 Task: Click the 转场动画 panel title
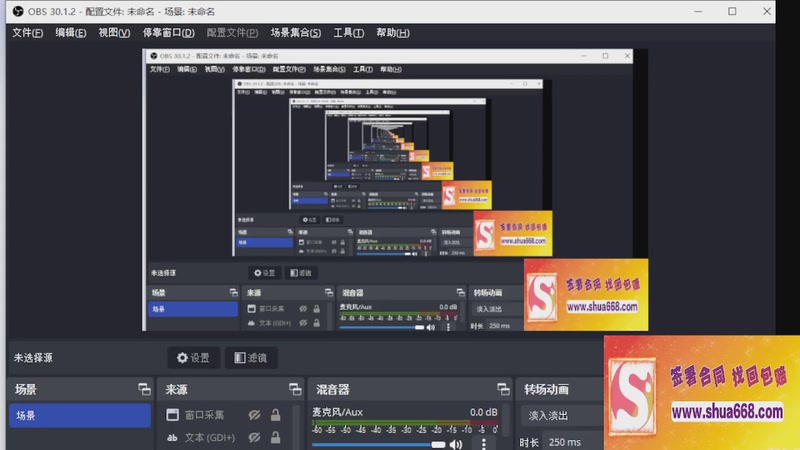[x=546, y=390]
